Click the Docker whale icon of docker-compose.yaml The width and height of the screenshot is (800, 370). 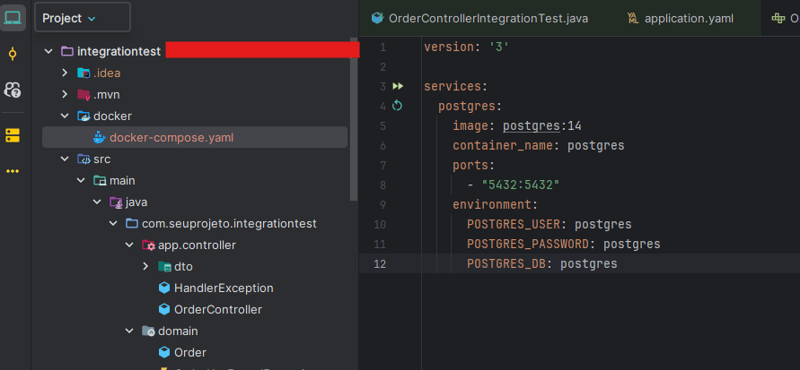(99, 137)
